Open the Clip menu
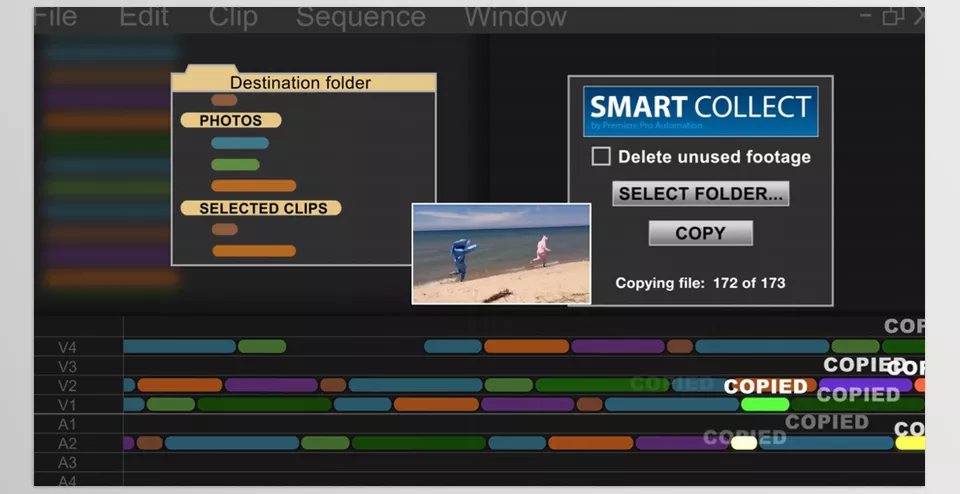The height and width of the screenshot is (494, 960). click(233, 17)
